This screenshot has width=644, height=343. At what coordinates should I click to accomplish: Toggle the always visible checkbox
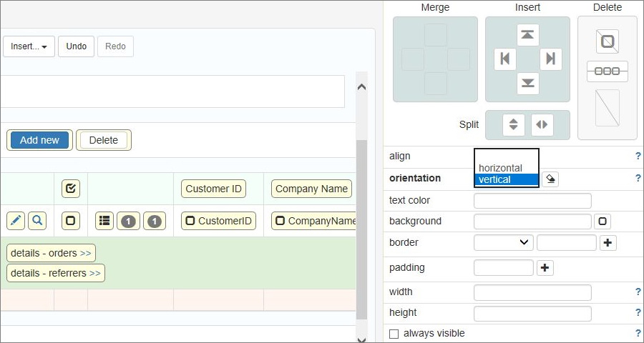[x=394, y=334]
